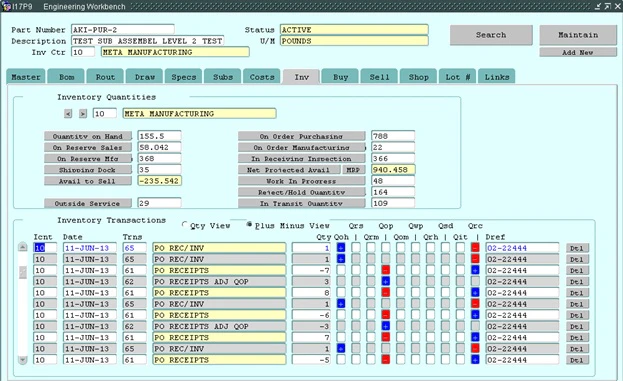The image size is (623, 381).
Task: Click the Quantity on Hand button
Action: [x=88, y=136]
